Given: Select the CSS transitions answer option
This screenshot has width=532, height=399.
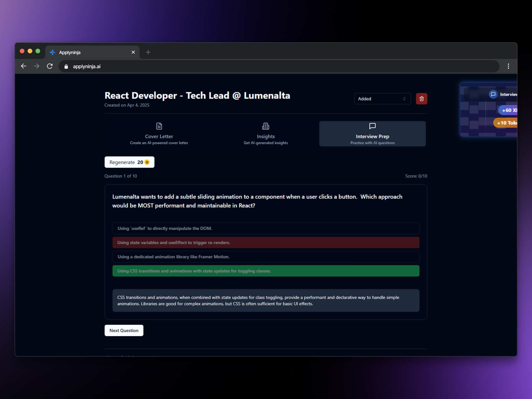Looking at the screenshot, I should pos(265,271).
